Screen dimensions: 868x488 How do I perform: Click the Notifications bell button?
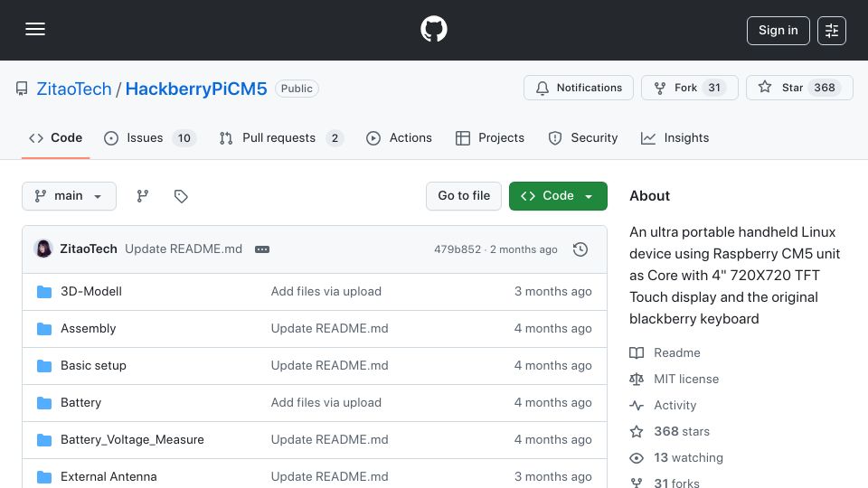(x=579, y=88)
